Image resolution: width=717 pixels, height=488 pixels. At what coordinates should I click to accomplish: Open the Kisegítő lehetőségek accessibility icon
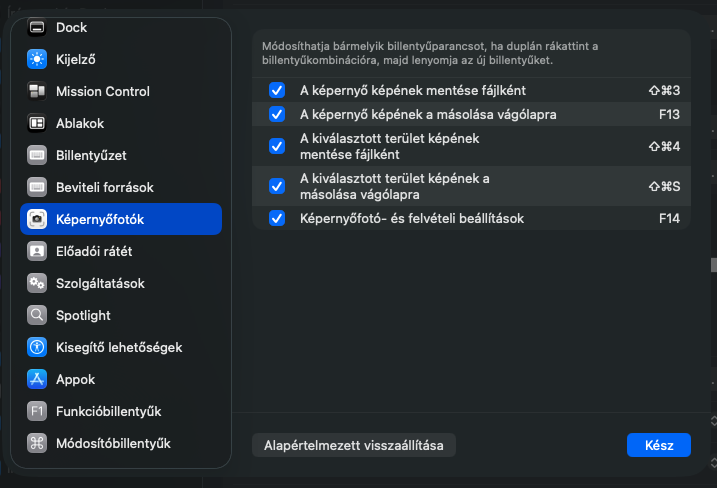coord(37,347)
